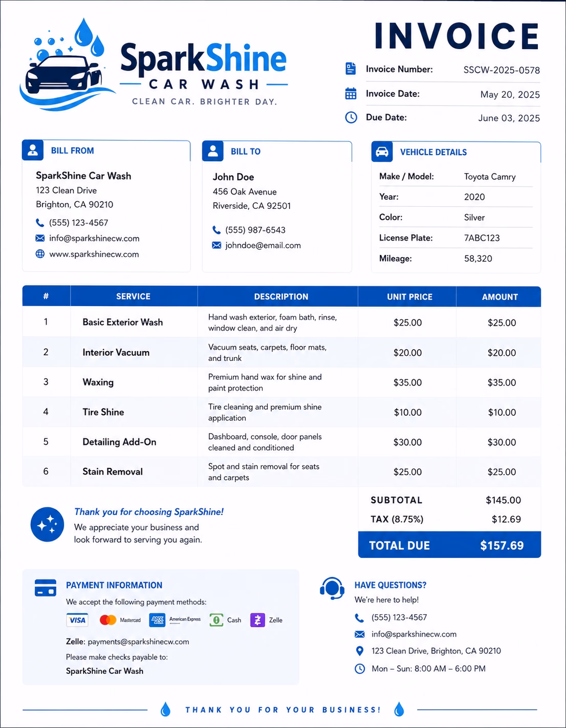This screenshot has height=728, width=566.
Task: Click the $145.00 subtotal value
Action: (504, 500)
